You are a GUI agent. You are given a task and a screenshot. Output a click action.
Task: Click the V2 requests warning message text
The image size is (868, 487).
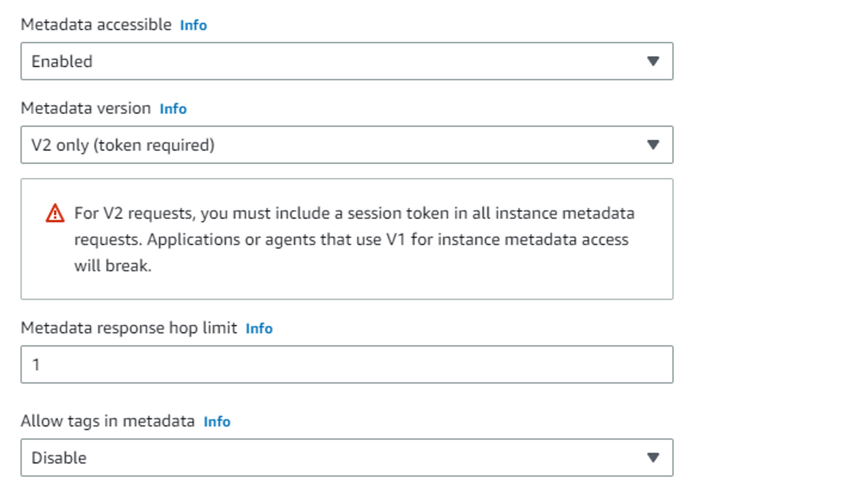[354, 239]
